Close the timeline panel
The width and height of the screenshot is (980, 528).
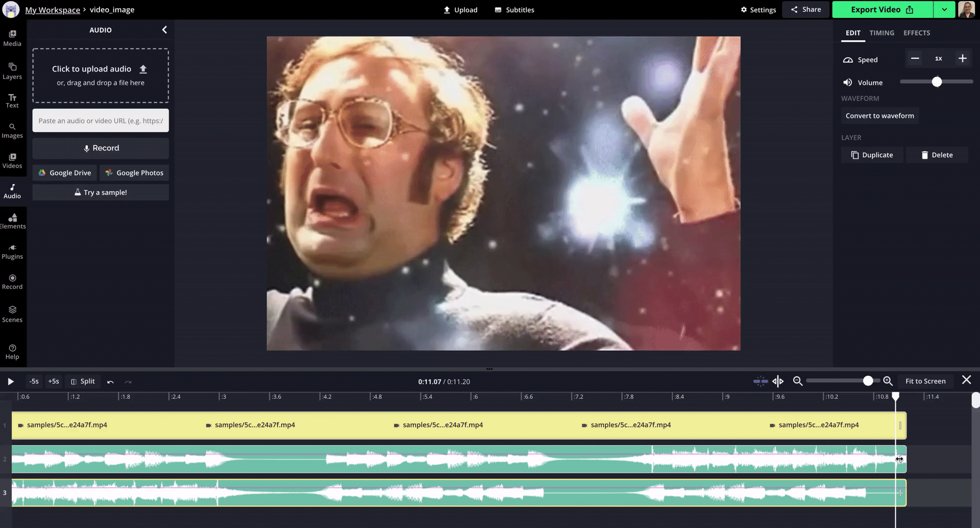[967, 380]
